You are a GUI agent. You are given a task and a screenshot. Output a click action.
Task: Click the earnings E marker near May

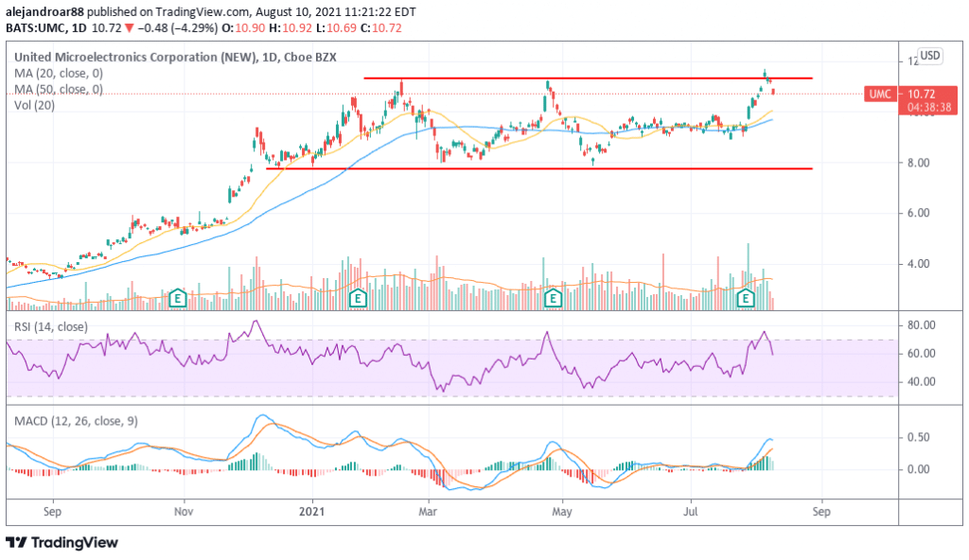(553, 299)
